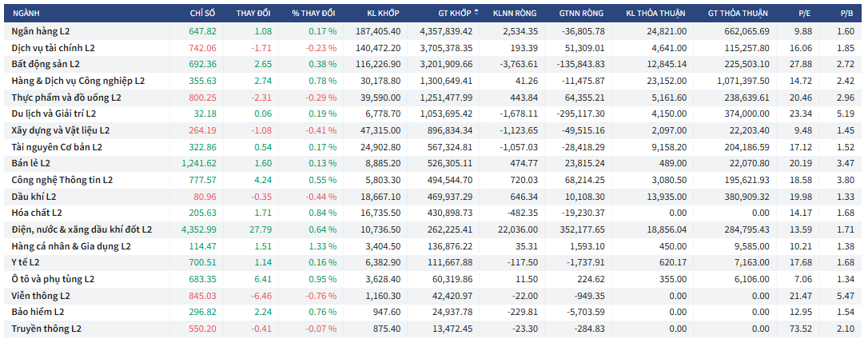Select the Bất động sản L2 row
This screenshot has width=868, height=343.
click(x=46, y=64)
